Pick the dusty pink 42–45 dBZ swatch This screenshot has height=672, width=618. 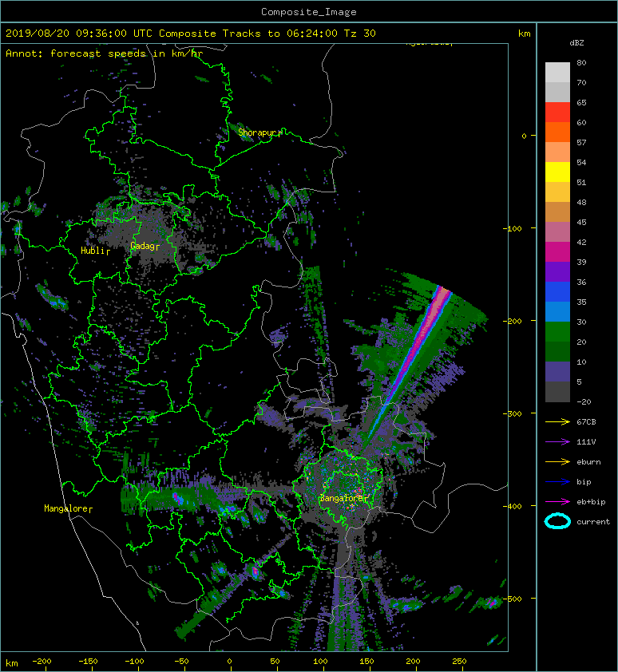[x=557, y=232]
